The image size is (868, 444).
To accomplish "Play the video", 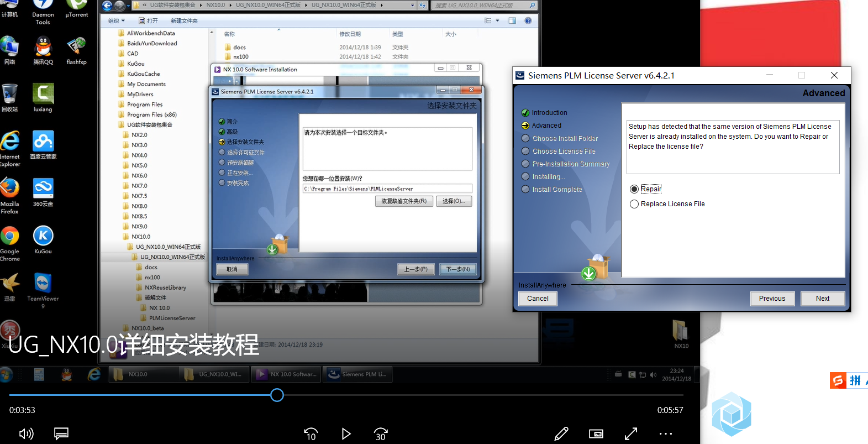I will [346, 434].
